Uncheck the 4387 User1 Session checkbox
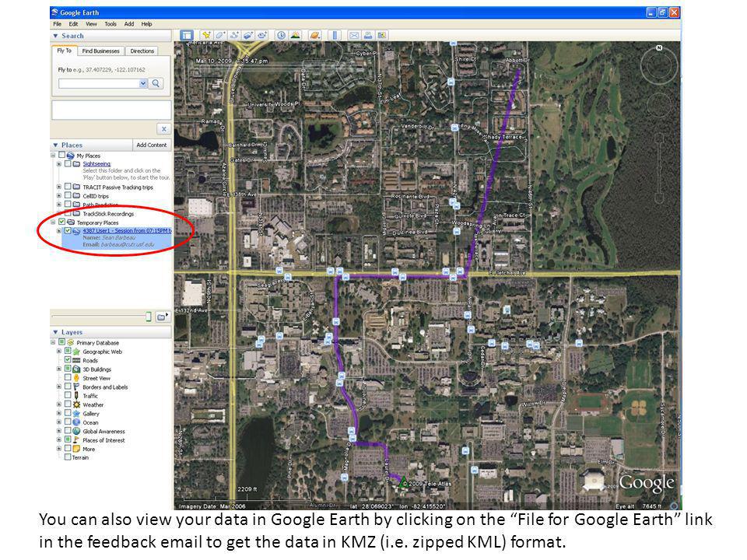Screen dimensions: 747x560 pyautogui.click(x=68, y=231)
